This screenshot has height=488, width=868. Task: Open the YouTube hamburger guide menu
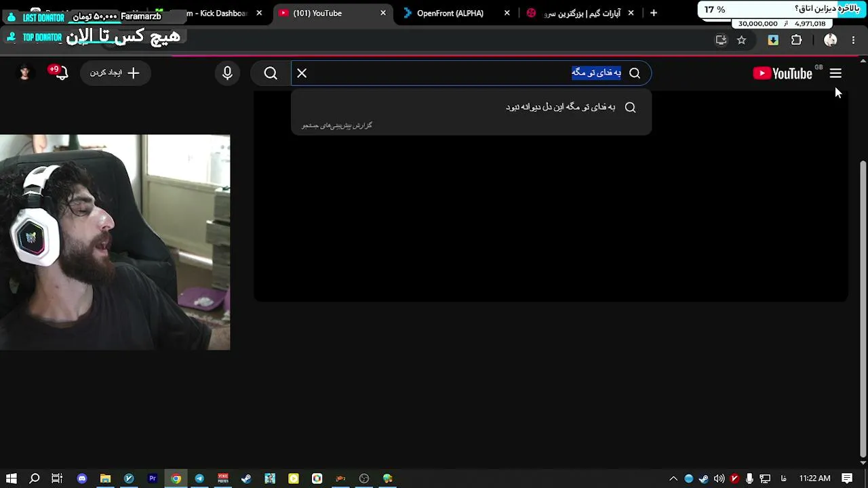pyautogui.click(x=835, y=73)
